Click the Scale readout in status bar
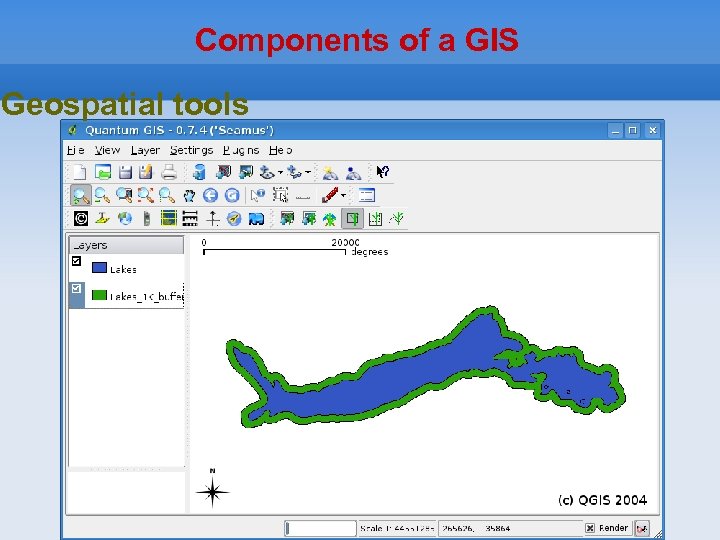Screen dimensions: 720x540 click(397, 529)
